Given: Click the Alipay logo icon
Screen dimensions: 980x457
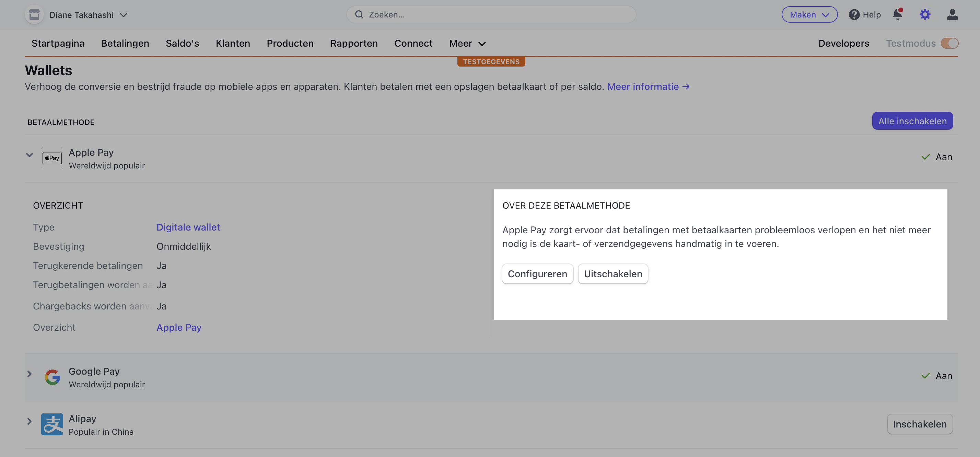Looking at the screenshot, I should tap(51, 424).
